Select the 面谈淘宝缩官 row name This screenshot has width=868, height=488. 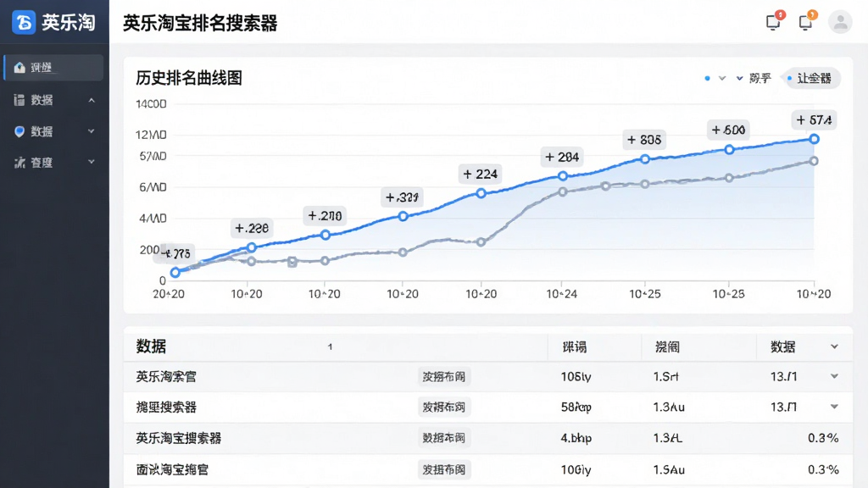click(172, 469)
